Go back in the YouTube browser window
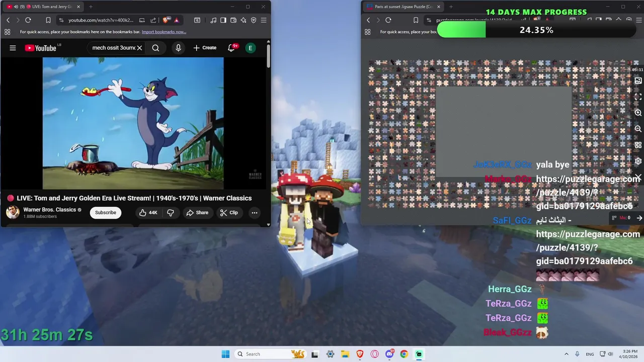Screen dimensions: 644x362 8,20
